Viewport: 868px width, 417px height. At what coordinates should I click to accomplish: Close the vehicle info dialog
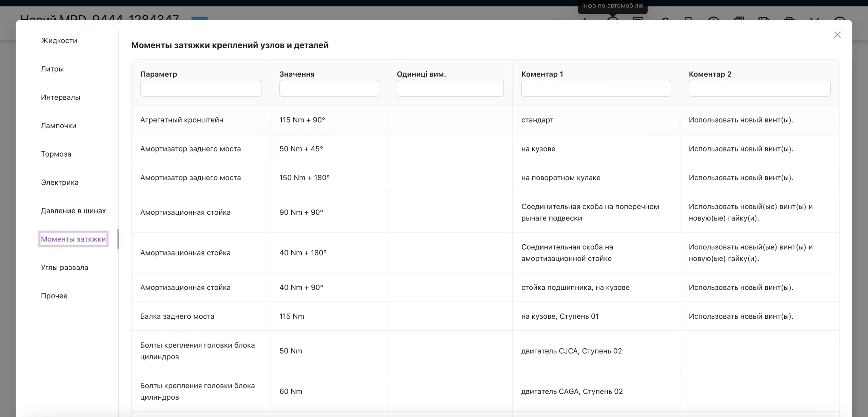coord(837,35)
